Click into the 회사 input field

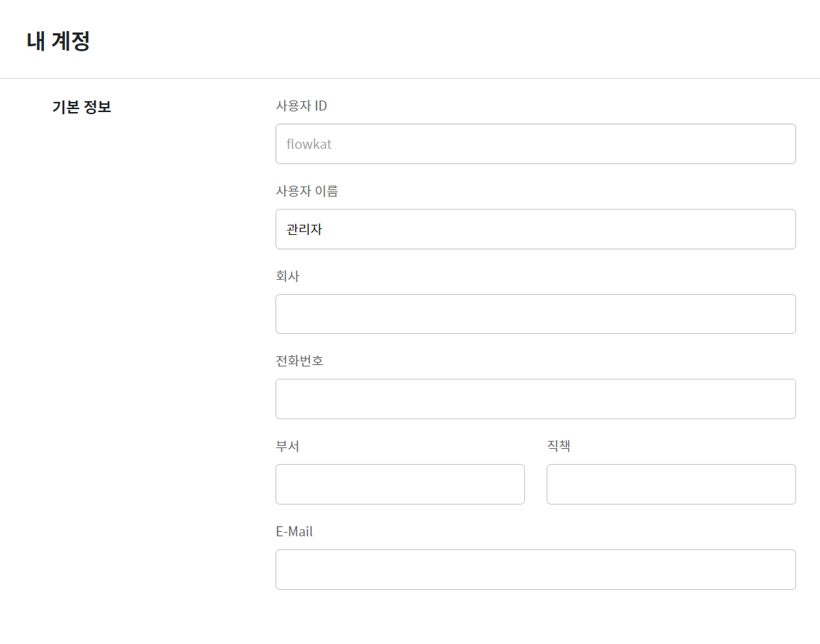[535, 314]
